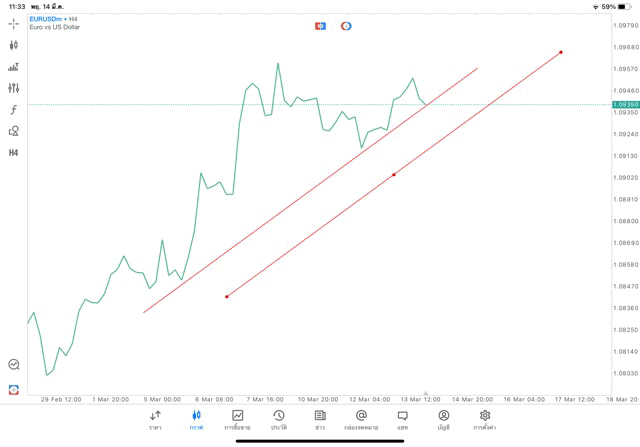
Task: Tap the red-blue square chart button
Action: pos(320,26)
